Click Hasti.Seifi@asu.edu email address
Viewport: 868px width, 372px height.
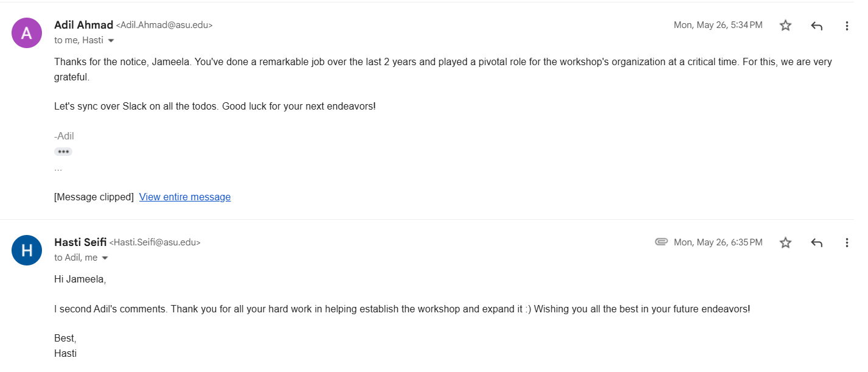click(x=155, y=243)
